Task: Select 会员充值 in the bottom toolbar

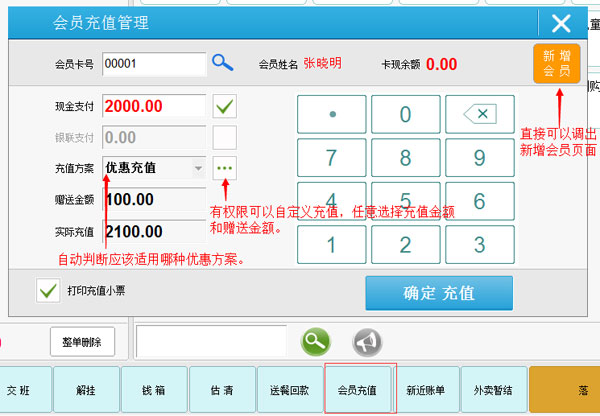Action: click(x=357, y=389)
